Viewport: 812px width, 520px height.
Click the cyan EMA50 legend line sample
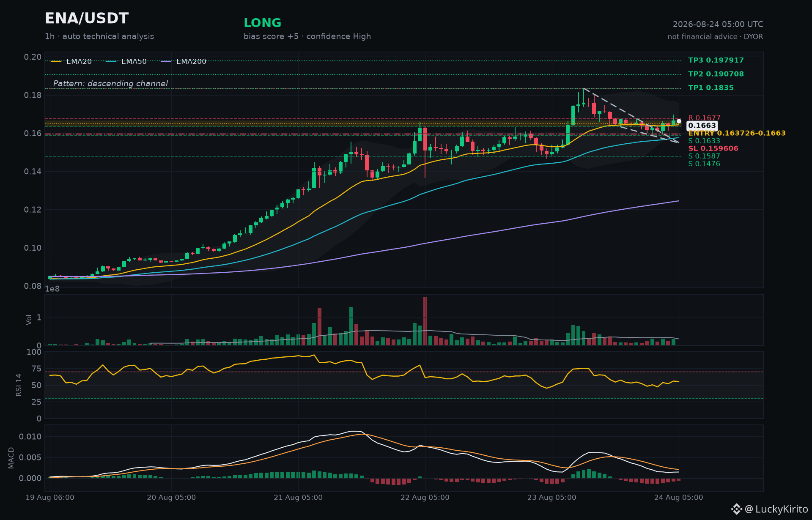111,61
